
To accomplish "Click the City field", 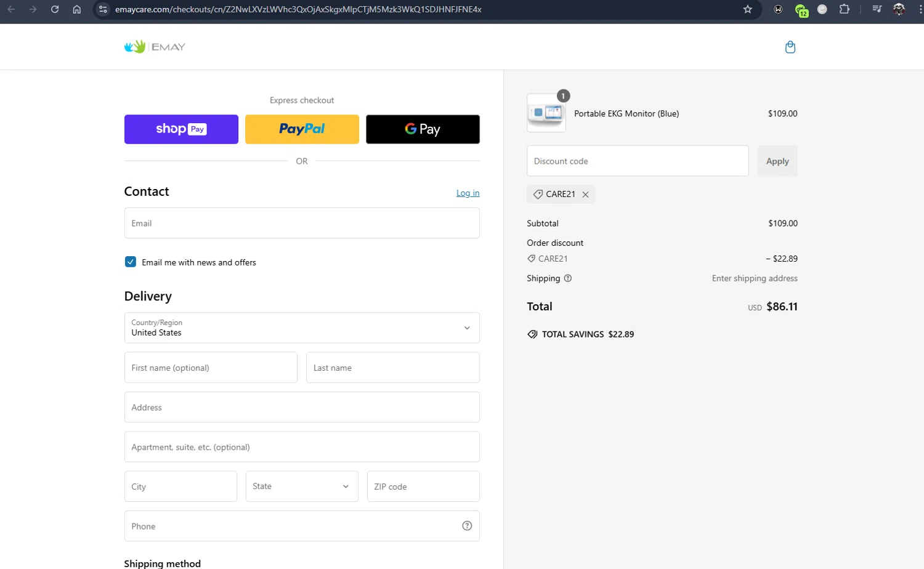I will tap(180, 486).
